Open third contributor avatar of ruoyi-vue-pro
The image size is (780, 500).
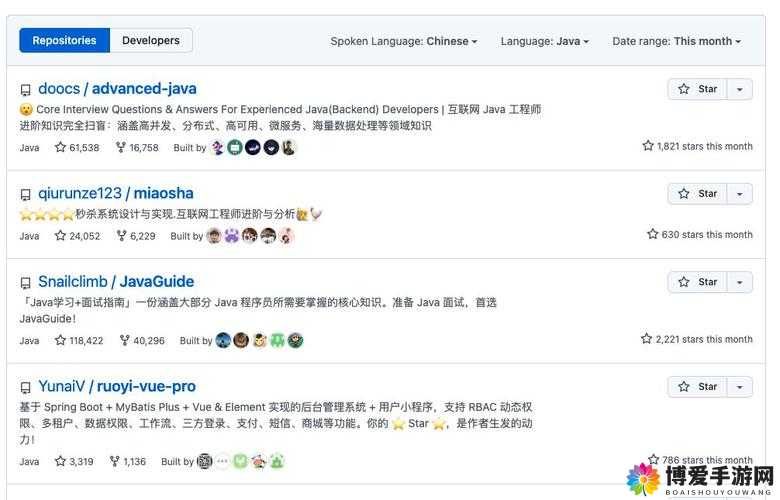point(240,461)
